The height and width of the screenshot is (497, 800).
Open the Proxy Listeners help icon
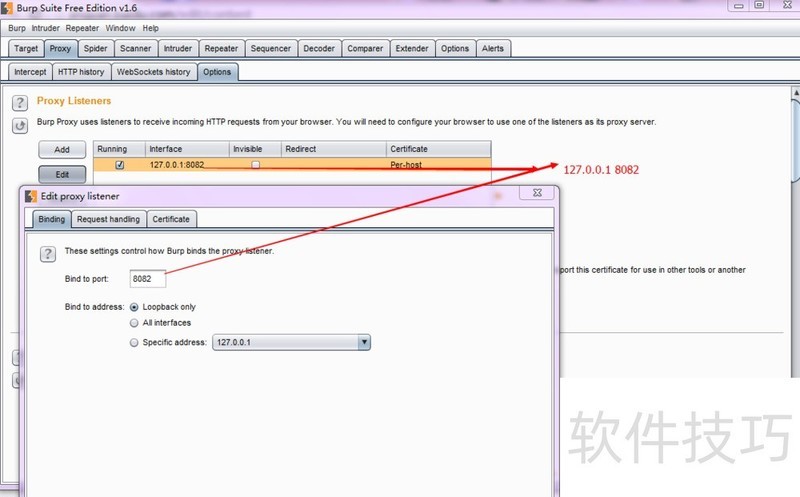(x=20, y=103)
